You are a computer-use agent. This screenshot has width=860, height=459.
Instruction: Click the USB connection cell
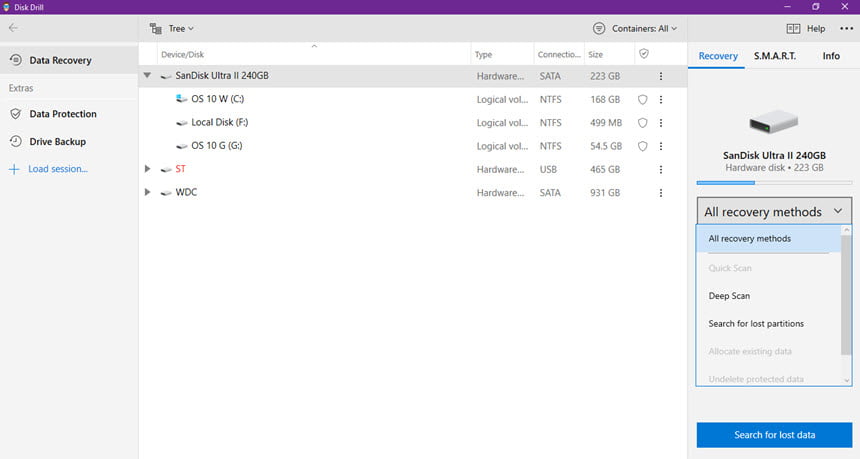(548, 169)
